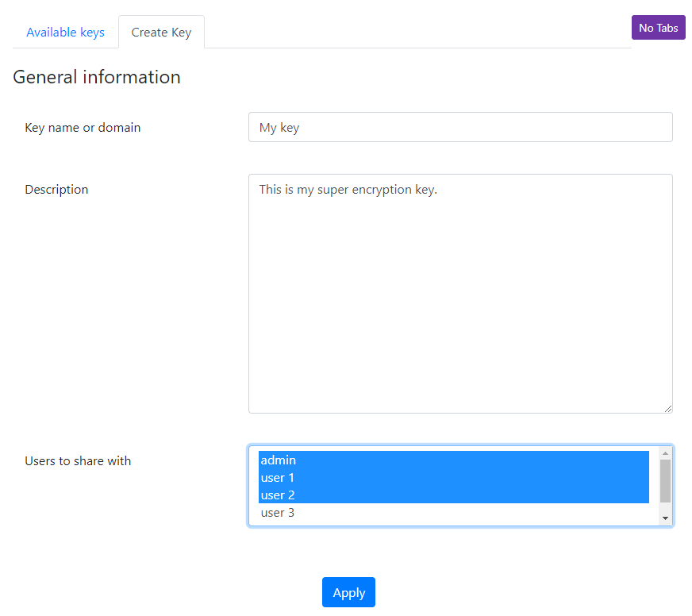Click the Key name or domain label

pyautogui.click(x=83, y=128)
